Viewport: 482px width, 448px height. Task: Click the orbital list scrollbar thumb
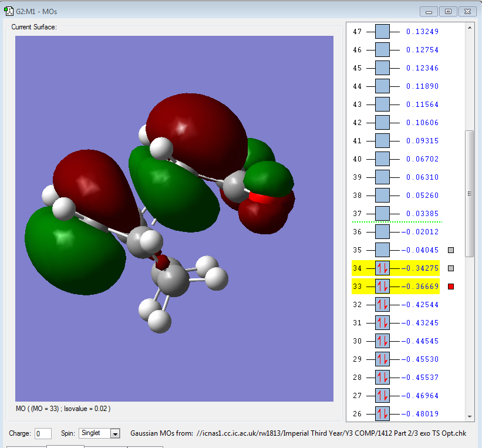469,194
